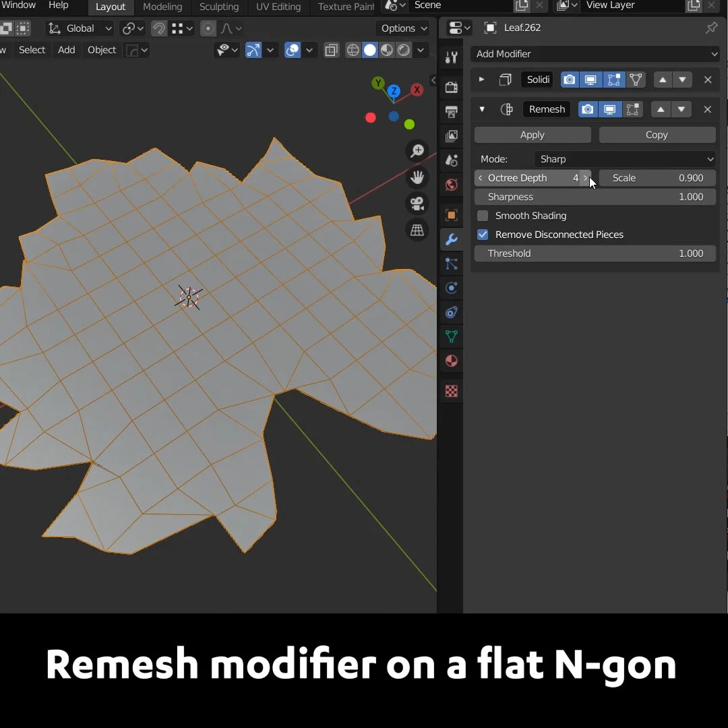This screenshot has height=728, width=728.
Task: Open the Window menu
Action: pyautogui.click(x=18, y=5)
